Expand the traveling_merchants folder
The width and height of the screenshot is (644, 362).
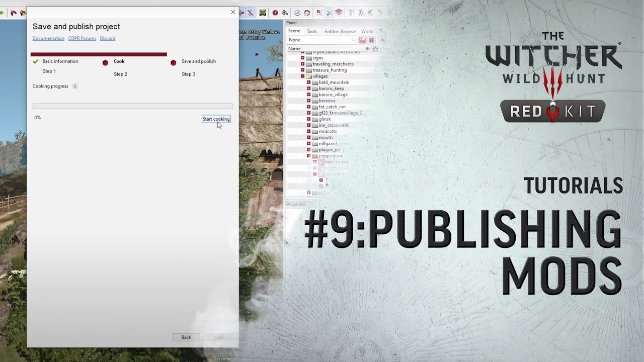tap(302, 64)
